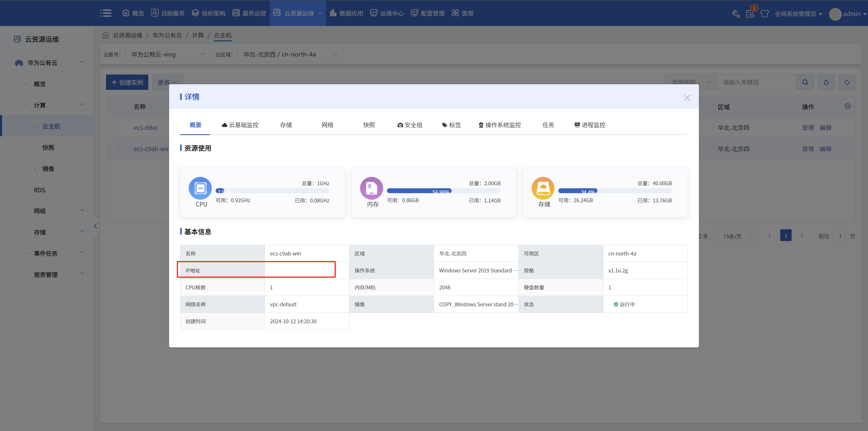Click the sync icon button at far right
This screenshot has width=868, height=431.
click(x=847, y=82)
